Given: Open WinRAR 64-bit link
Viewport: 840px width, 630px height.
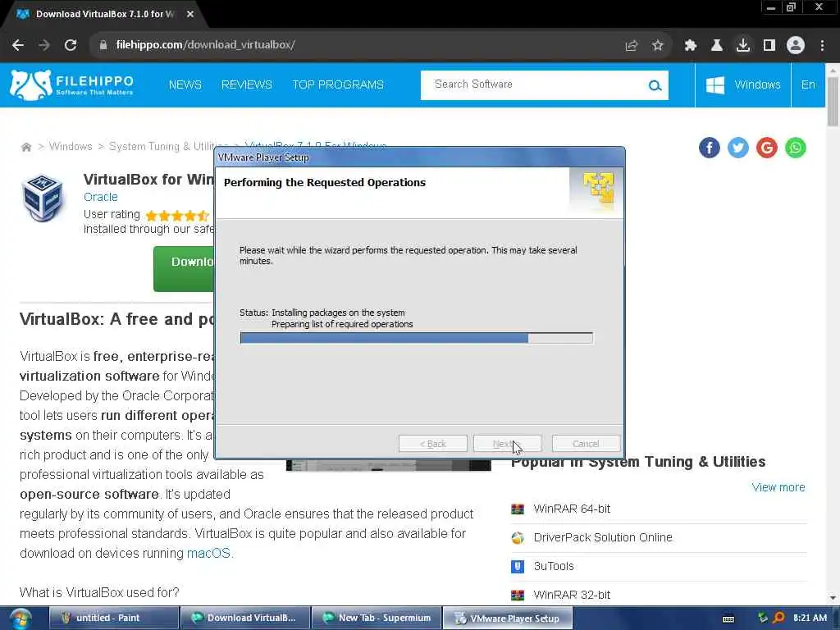Looking at the screenshot, I should coord(572,509).
